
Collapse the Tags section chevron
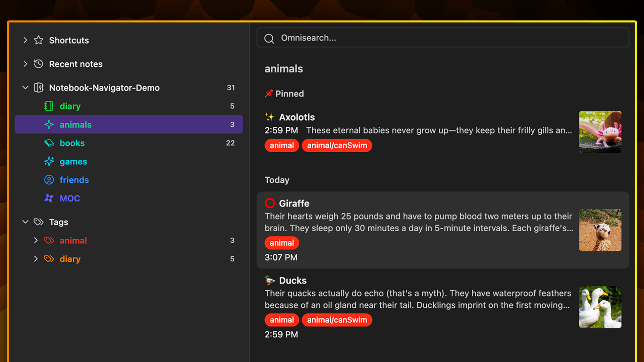pos(25,222)
